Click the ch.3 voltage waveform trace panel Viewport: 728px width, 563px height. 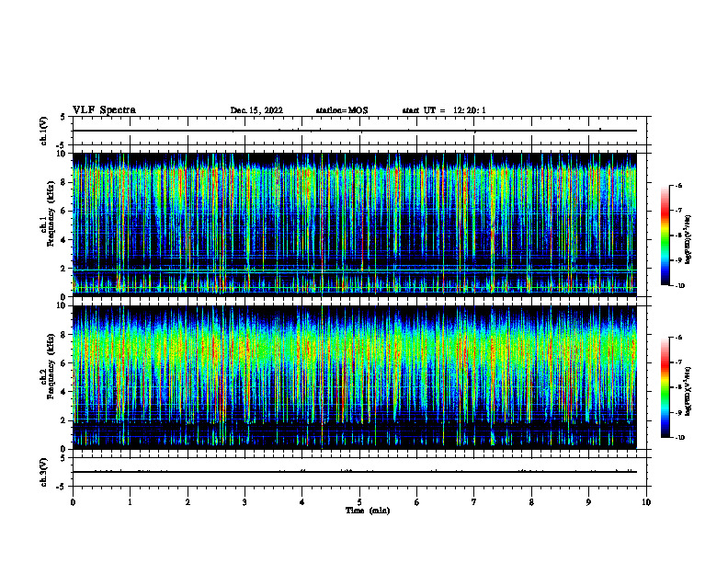tap(359, 472)
